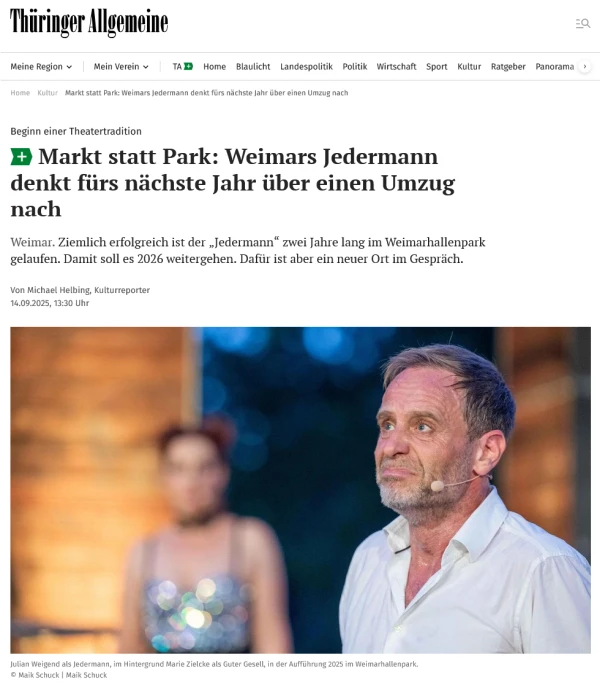Click the Home breadcrumb link

pos(20,93)
